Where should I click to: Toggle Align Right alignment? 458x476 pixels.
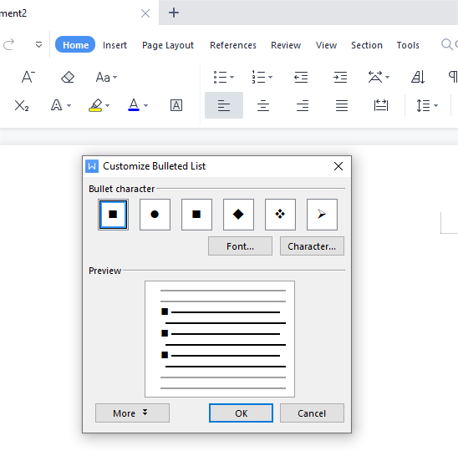303,106
